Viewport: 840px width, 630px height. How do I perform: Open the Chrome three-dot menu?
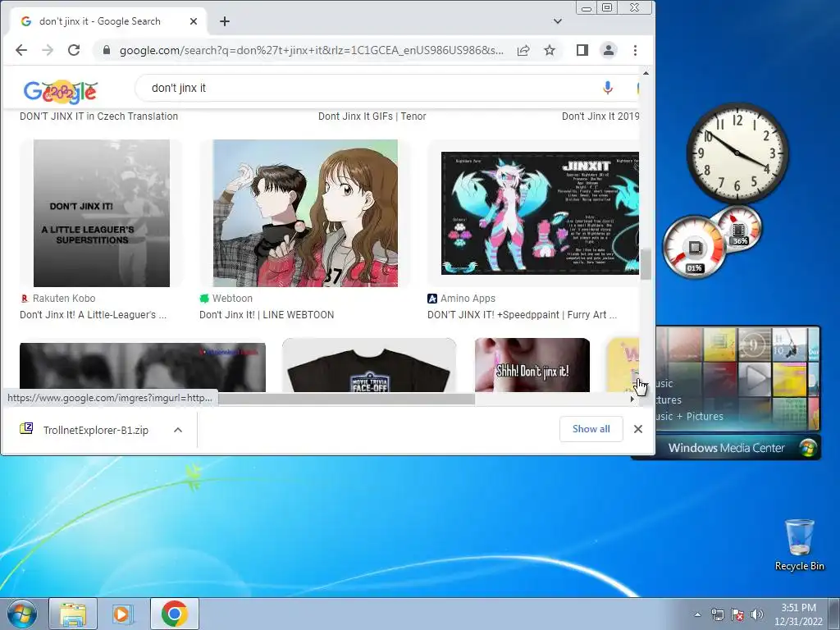tap(636, 50)
